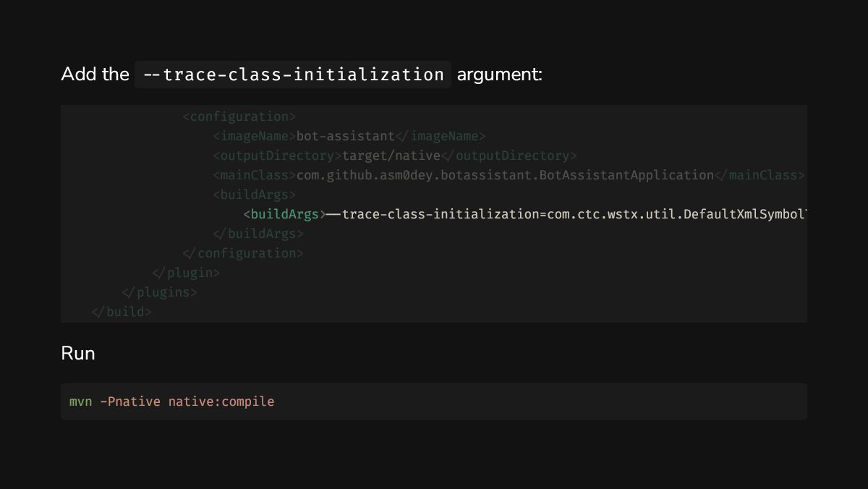Click the closing </plugins> tag

[159, 292]
